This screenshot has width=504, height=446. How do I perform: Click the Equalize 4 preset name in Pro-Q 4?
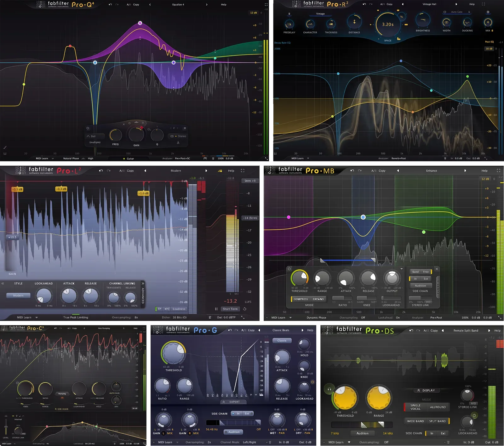(178, 5)
